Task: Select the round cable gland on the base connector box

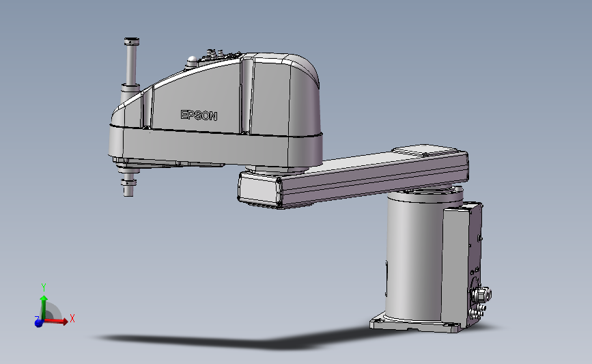Action: (x=481, y=294)
